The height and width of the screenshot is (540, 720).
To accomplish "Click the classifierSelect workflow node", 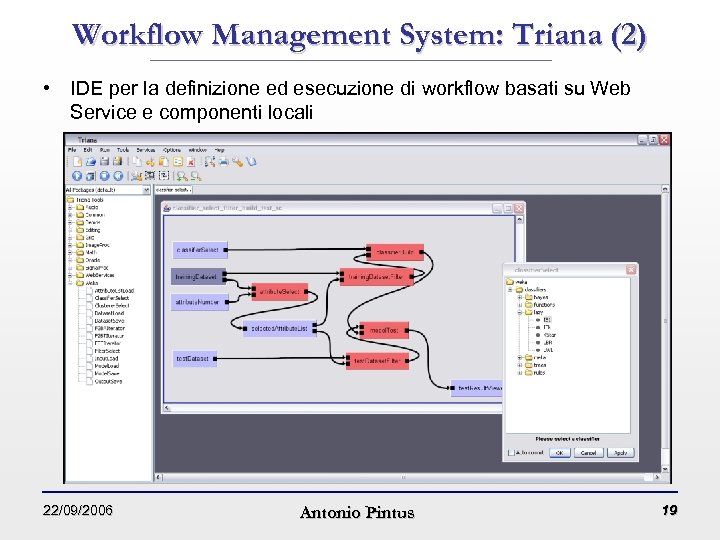I will coord(200,250).
